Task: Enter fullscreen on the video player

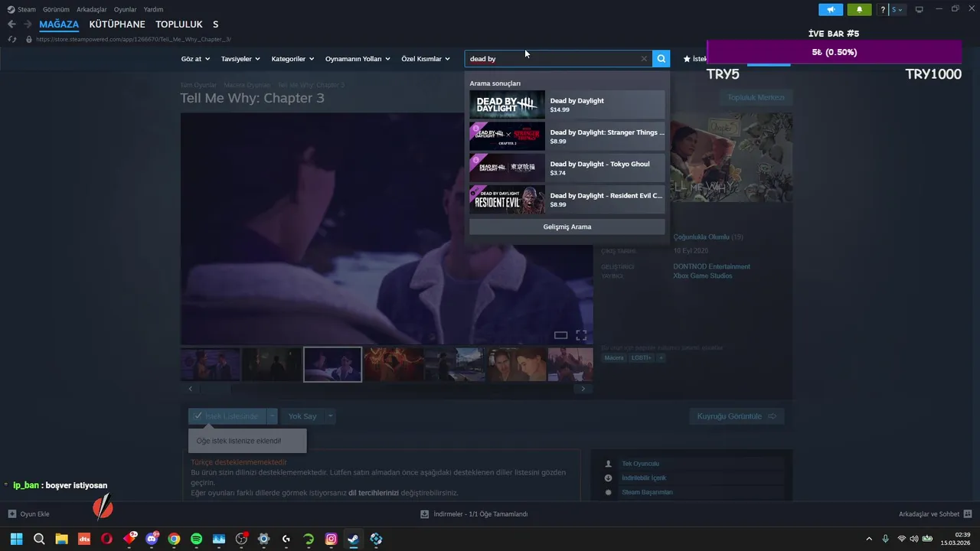Action: coord(581,335)
